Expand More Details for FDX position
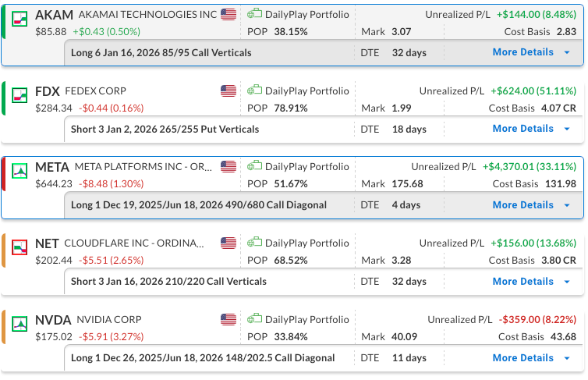Screen dimensions: 588x380 (531, 129)
